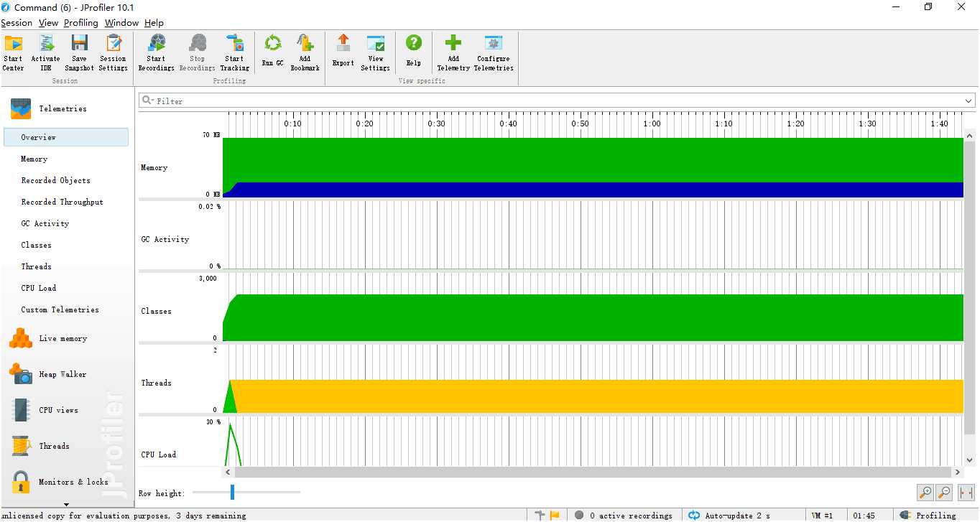Viewport: 980px width, 522px height.
Task: Open Session Settings
Action: tap(113, 52)
